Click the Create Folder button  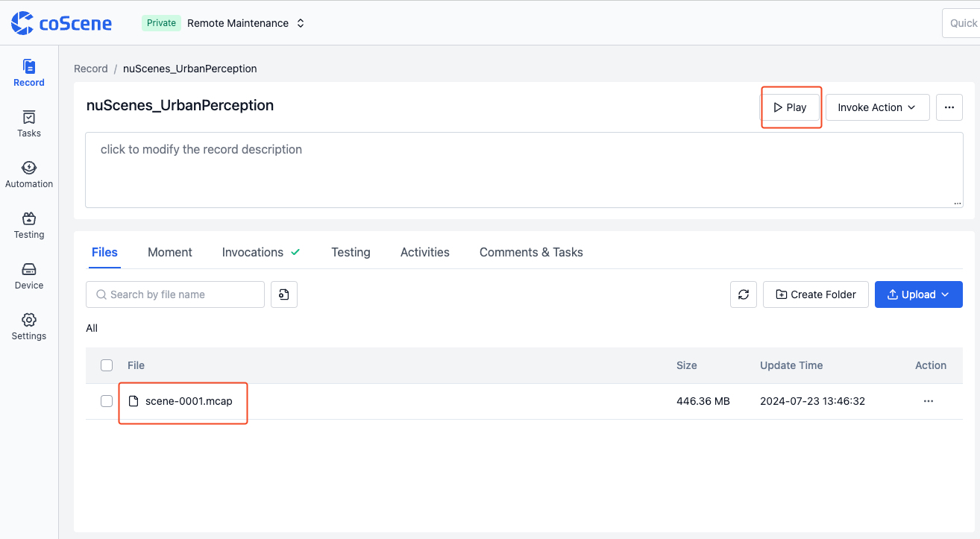[x=815, y=294]
